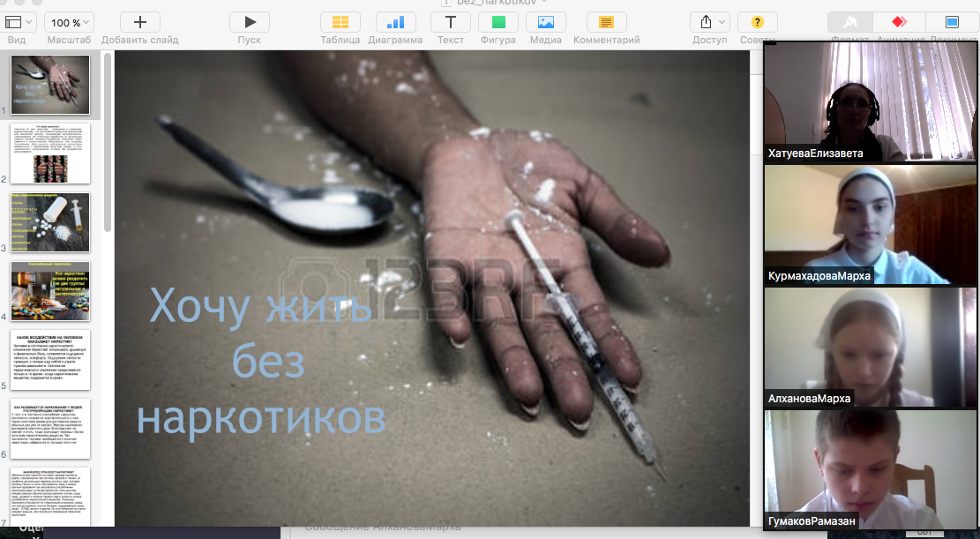Toggle the Анимация inspector panel
The image size is (980, 539).
tap(900, 22)
